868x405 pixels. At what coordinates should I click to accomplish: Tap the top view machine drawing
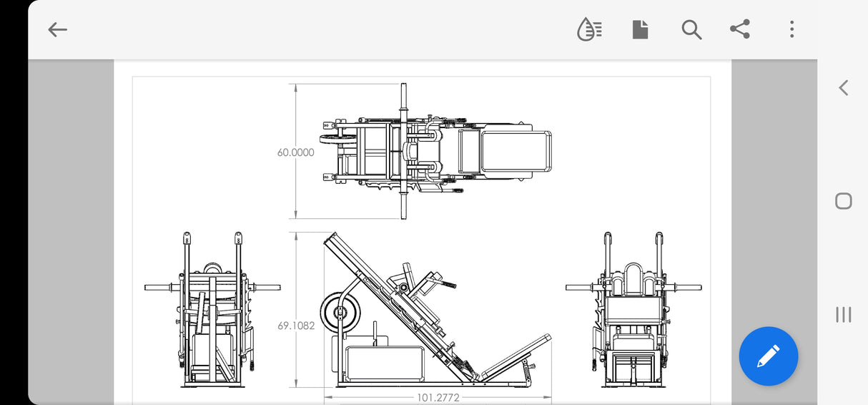[435, 152]
